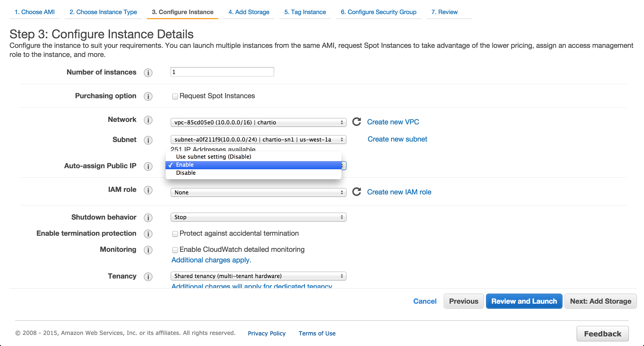
Task: Choose Disable in the public IP menu
Action: click(186, 173)
